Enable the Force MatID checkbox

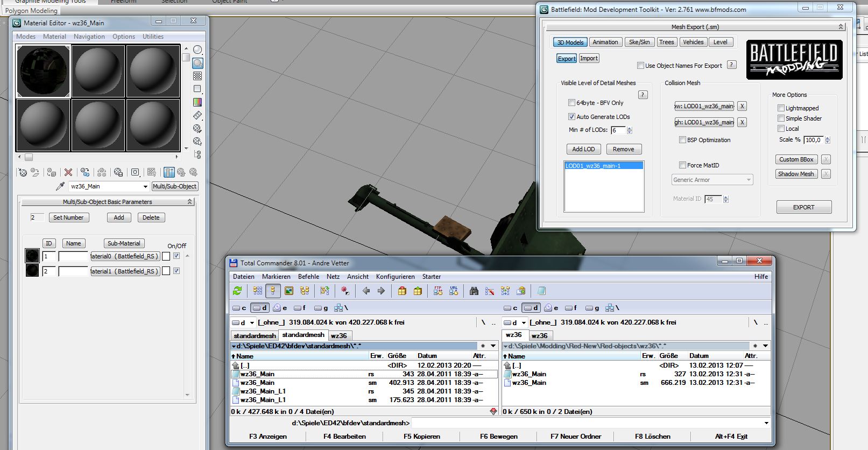click(x=683, y=165)
